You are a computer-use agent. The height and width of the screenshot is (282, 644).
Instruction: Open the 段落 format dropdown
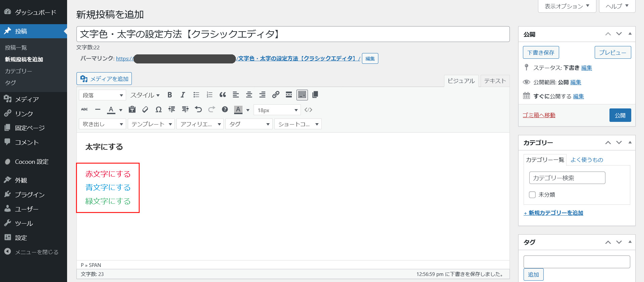coord(102,95)
